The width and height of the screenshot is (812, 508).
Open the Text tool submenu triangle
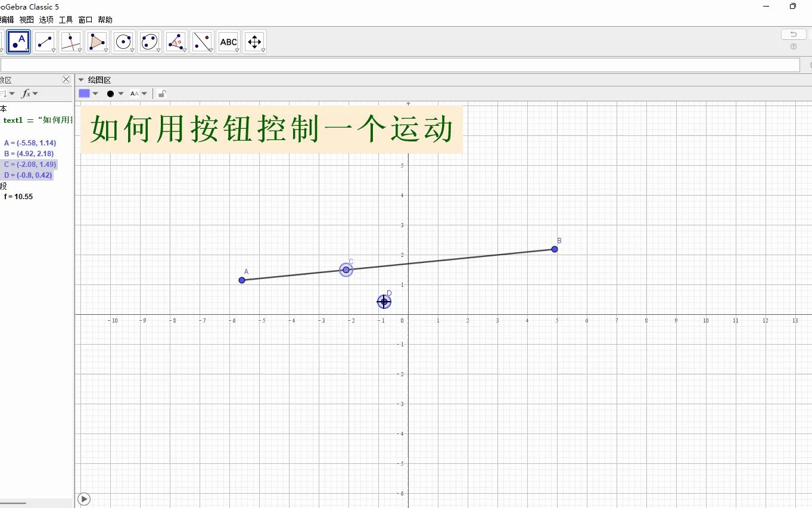(x=237, y=51)
